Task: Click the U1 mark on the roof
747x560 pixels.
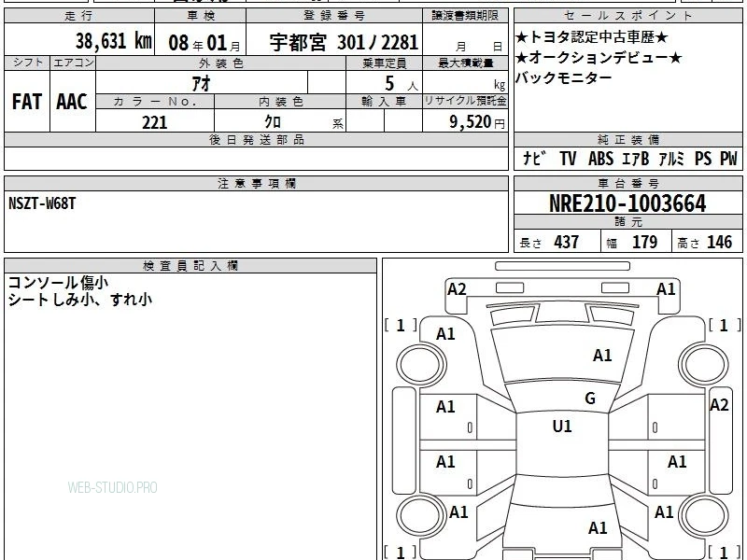Action: coord(562,427)
